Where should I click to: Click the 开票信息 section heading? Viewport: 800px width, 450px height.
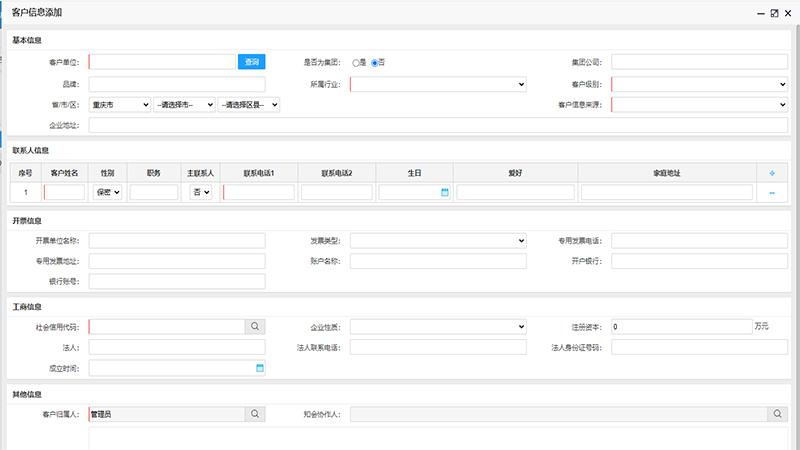pos(27,221)
